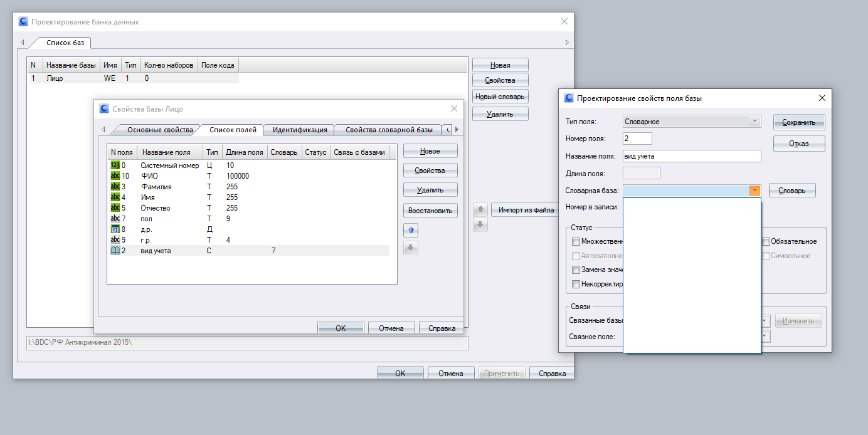868x435 pixels.
Task: Select the Лицо row in the base list
Action: [133, 78]
